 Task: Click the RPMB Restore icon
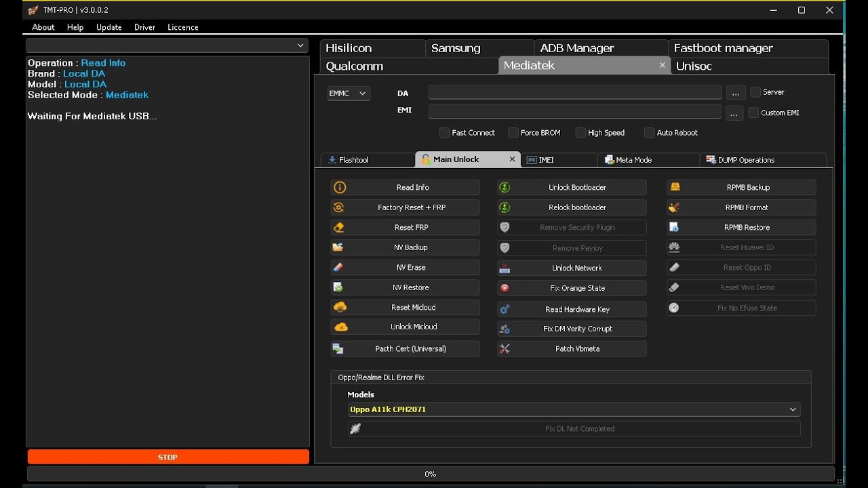coord(674,228)
